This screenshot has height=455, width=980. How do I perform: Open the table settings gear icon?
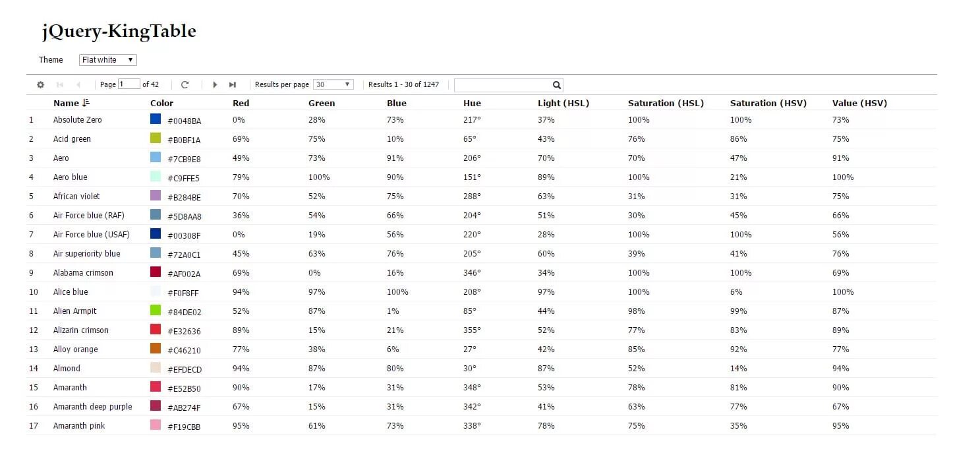[40, 85]
